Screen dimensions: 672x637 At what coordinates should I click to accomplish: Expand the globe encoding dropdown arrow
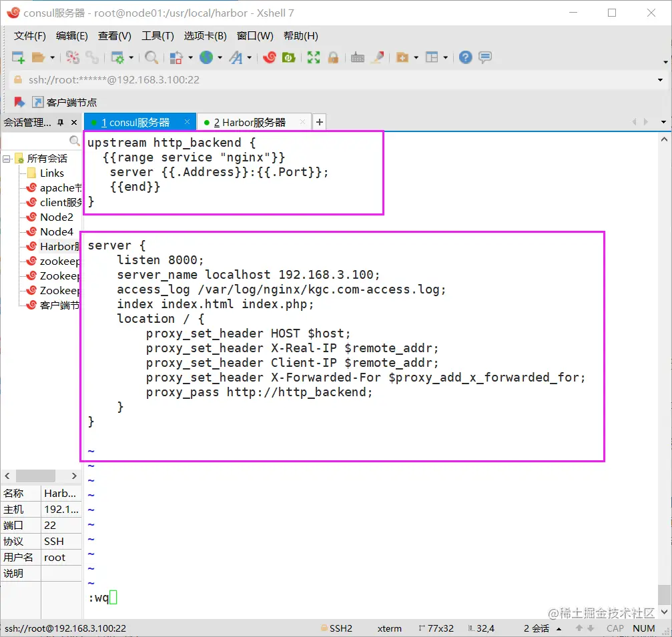220,57
